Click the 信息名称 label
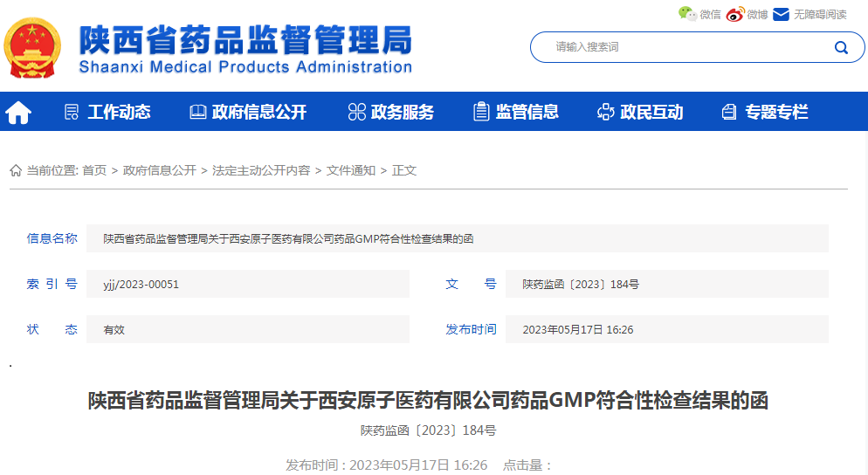 (x=52, y=238)
